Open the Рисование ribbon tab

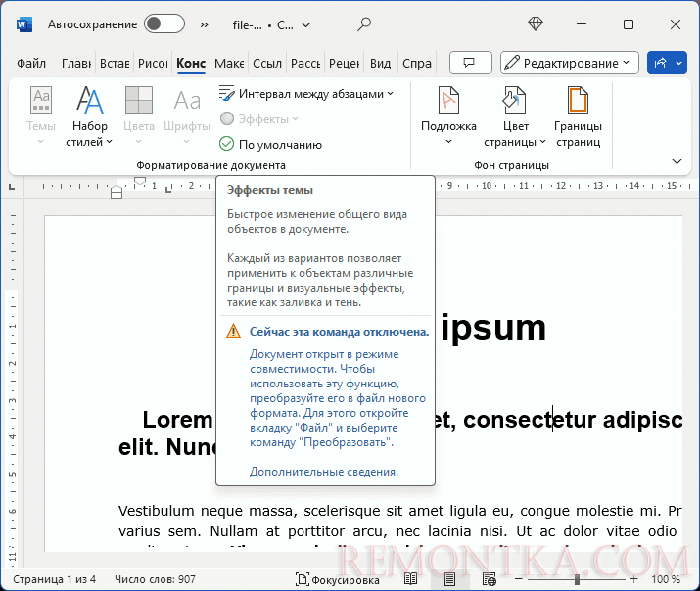coord(153,64)
